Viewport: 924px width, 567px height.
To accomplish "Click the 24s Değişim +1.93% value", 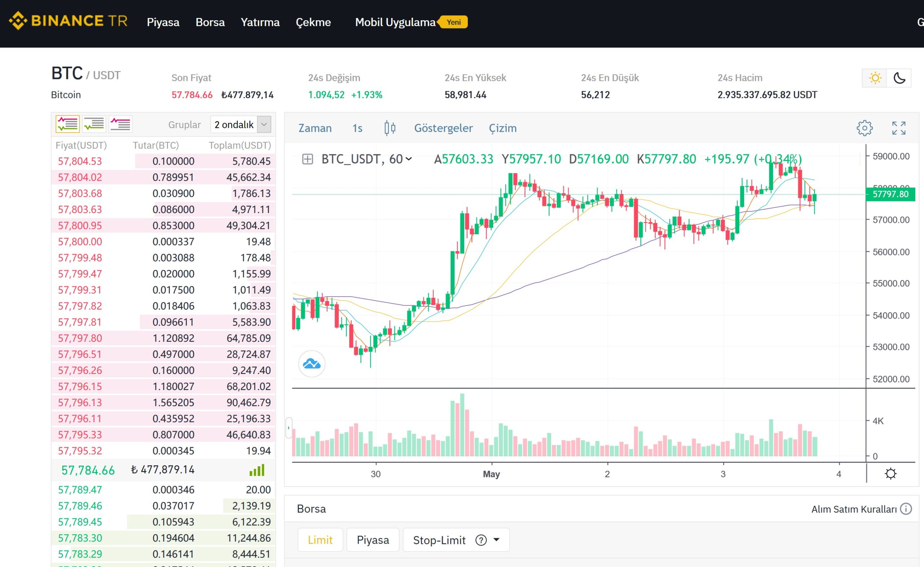I will click(366, 95).
